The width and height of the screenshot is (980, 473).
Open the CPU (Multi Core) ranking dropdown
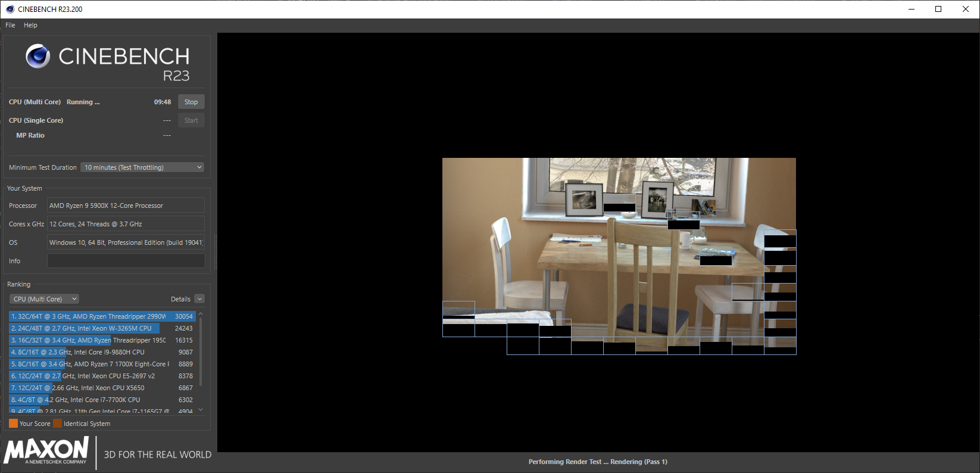[44, 299]
